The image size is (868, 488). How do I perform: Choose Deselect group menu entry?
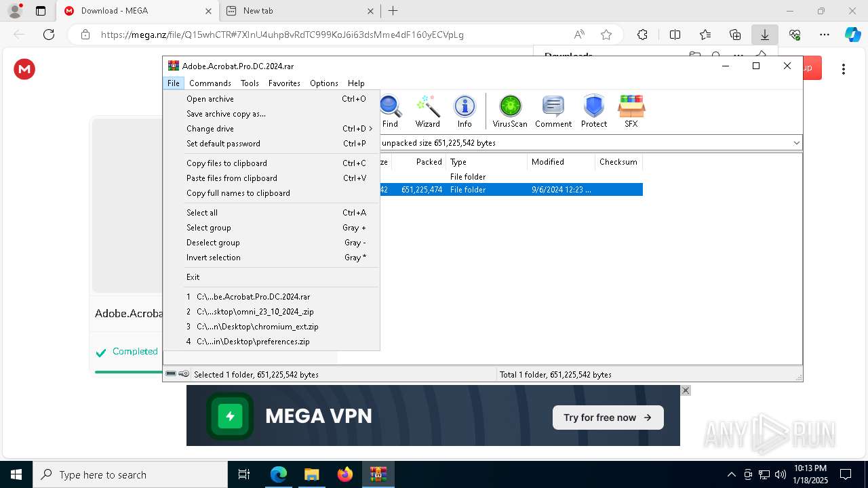271,243
